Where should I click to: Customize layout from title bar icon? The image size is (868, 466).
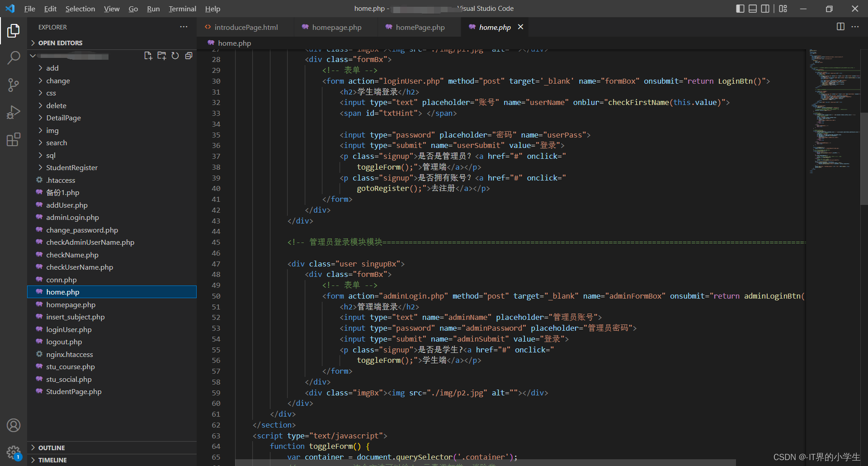(783, 9)
